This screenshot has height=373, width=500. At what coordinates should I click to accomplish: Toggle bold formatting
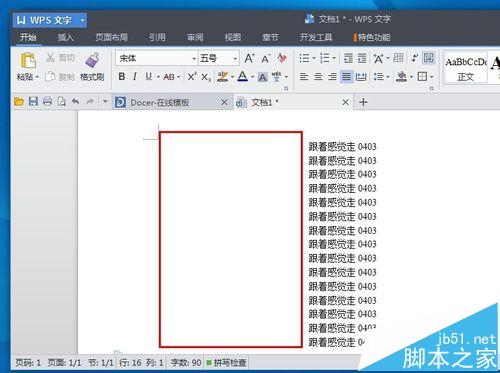tap(122, 77)
